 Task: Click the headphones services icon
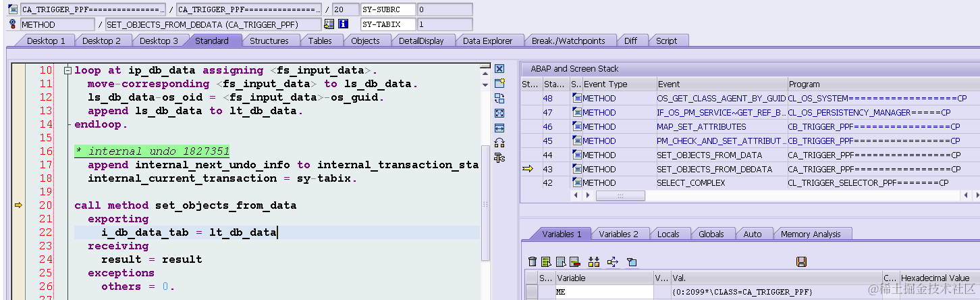click(499, 143)
